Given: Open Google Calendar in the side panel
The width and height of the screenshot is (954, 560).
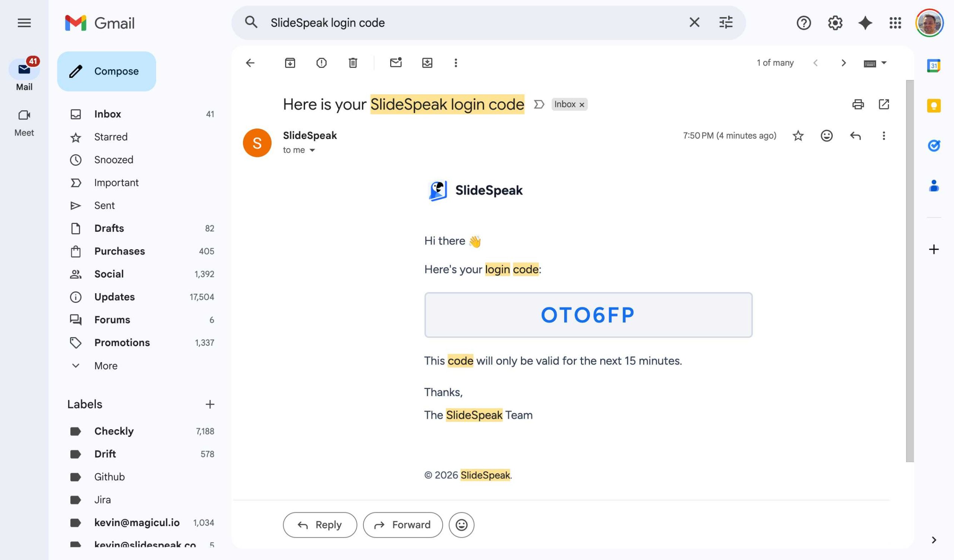Looking at the screenshot, I should (934, 65).
